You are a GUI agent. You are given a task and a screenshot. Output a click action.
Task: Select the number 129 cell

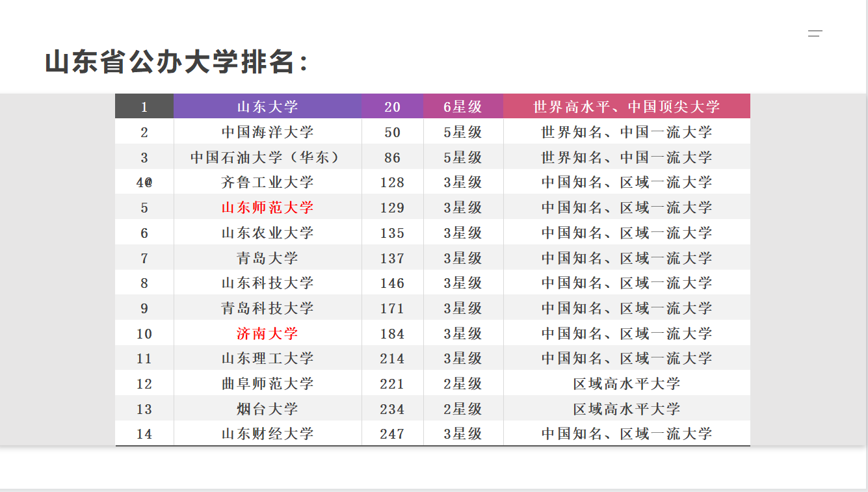coord(393,207)
